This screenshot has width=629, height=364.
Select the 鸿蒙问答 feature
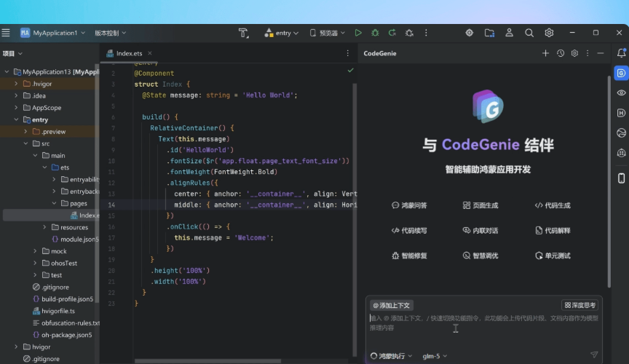click(409, 205)
